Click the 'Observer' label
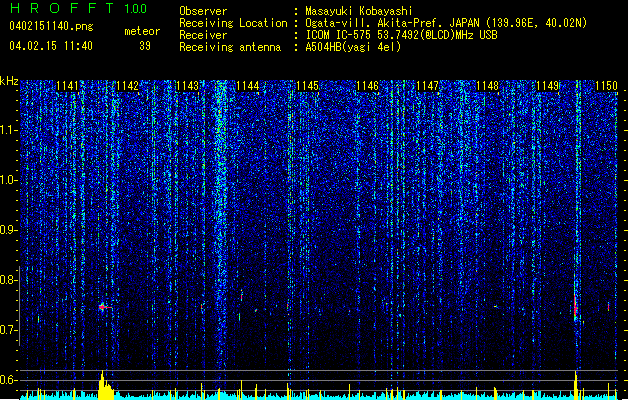 (203, 11)
